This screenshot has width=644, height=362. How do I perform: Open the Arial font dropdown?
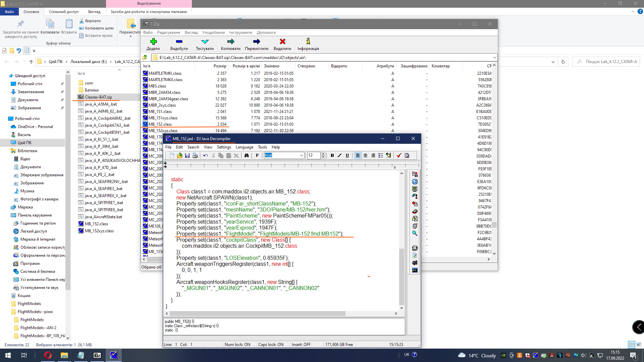[301, 156]
